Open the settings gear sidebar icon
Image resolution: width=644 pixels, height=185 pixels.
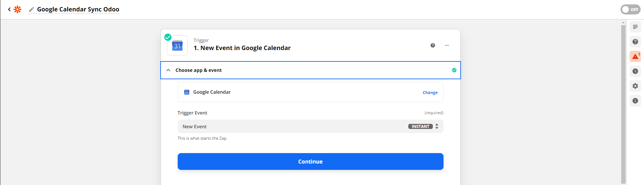click(x=635, y=86)
